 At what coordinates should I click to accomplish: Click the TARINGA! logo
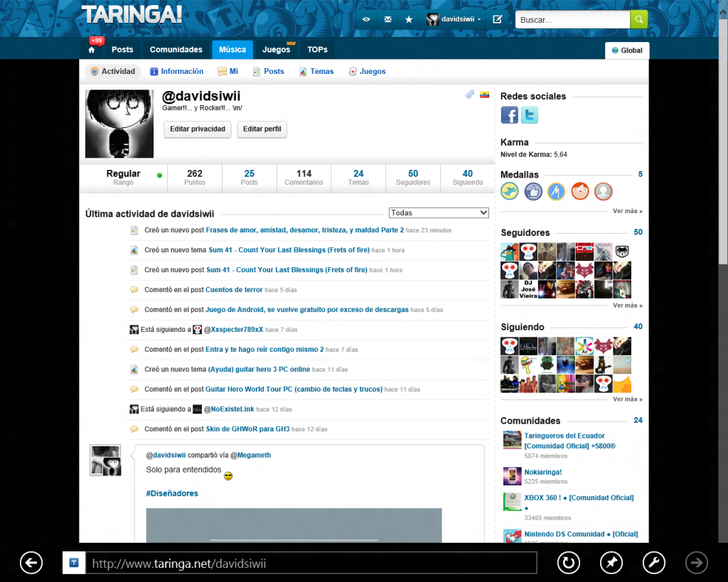coord(132,16)
